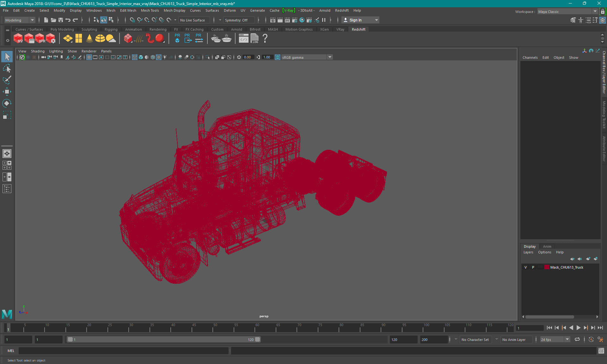Click the layer editor horizontal scrollbar
The height and width of the screenshot is (364, 607).
549,317
